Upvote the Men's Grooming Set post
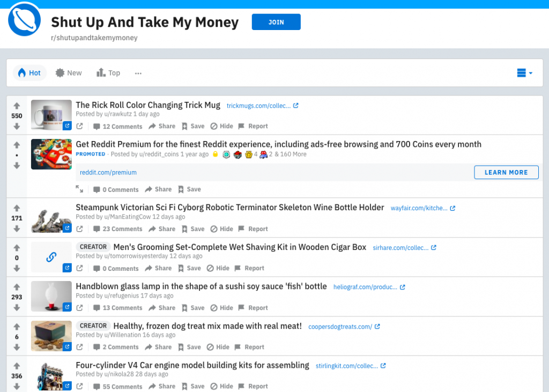 coord(17,248)
